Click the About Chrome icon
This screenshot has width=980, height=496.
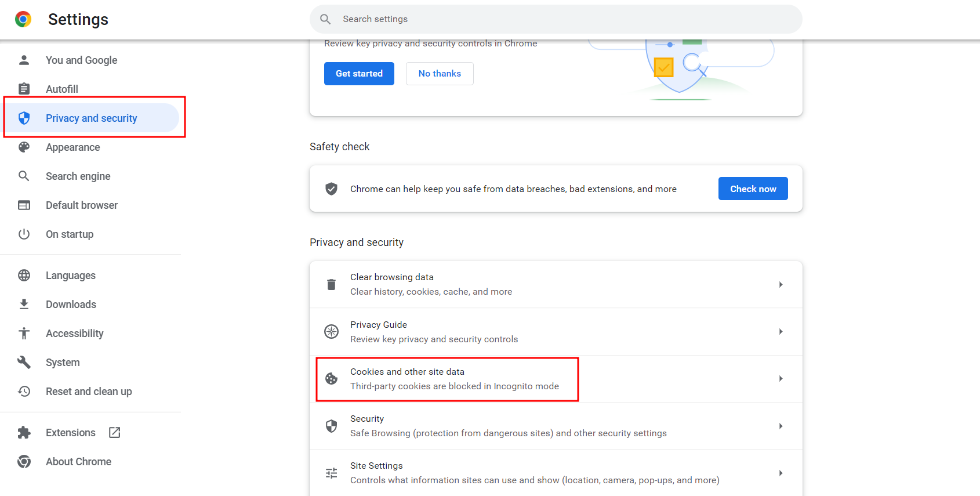24,461
